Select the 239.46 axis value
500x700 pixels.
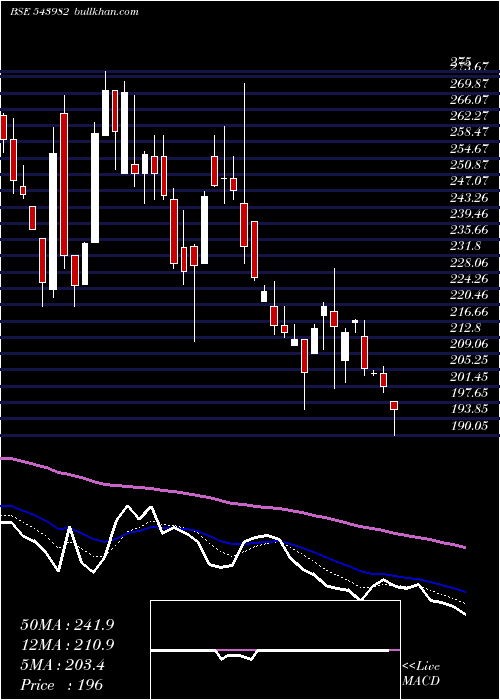pos(470,214)
